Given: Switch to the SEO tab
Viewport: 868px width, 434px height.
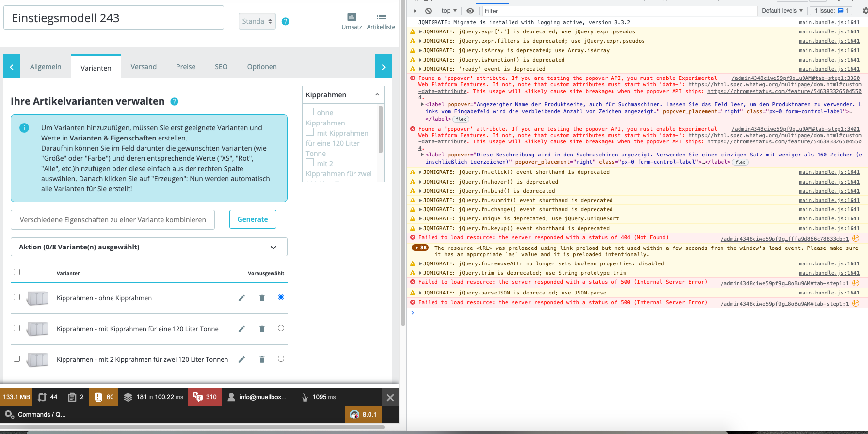Looking at the screenshot, I should [x=221, y=67].
